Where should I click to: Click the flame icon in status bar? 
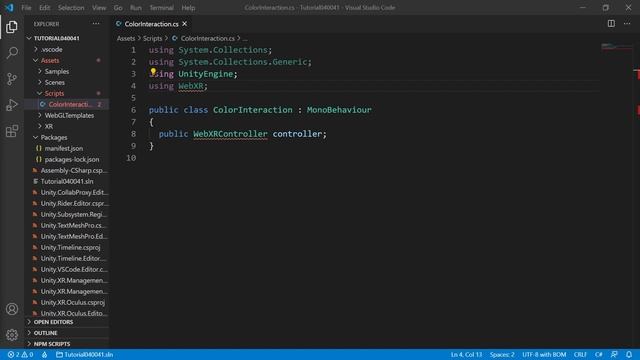tap(44, 354)
